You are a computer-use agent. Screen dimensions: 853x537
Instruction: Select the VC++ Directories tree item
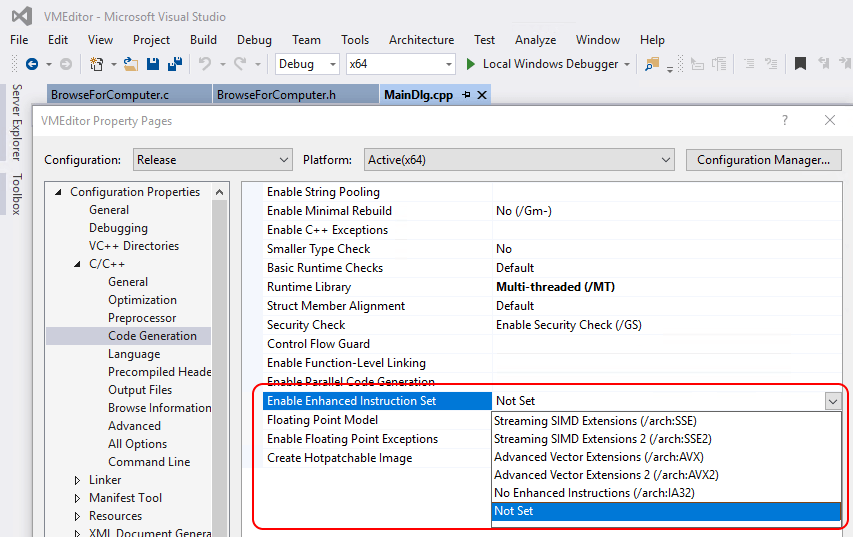pos(134,246)
